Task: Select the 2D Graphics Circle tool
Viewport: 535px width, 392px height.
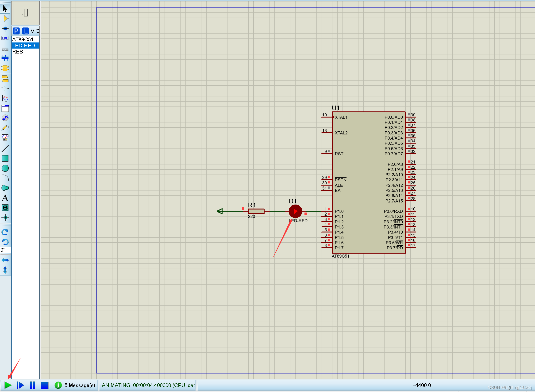Action: [x=5, y=168]
